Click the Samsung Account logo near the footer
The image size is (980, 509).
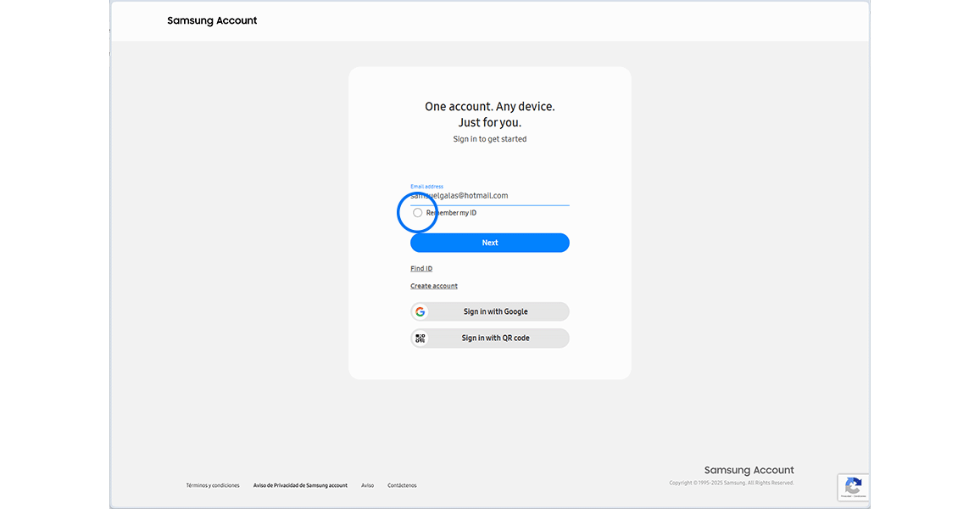pyautogui.click(x=749, y=469)
